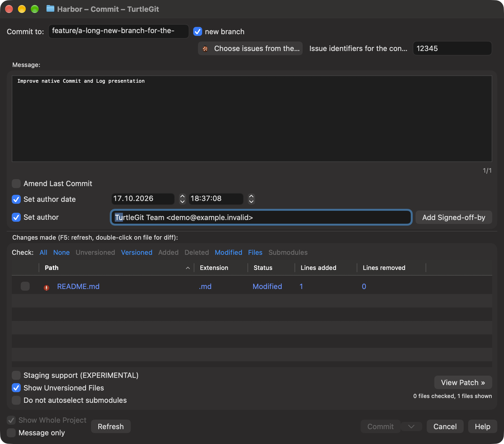This screenshot has height=444, width=504.
Task: Click the Cancel button
Action: [x=445, y=426]
